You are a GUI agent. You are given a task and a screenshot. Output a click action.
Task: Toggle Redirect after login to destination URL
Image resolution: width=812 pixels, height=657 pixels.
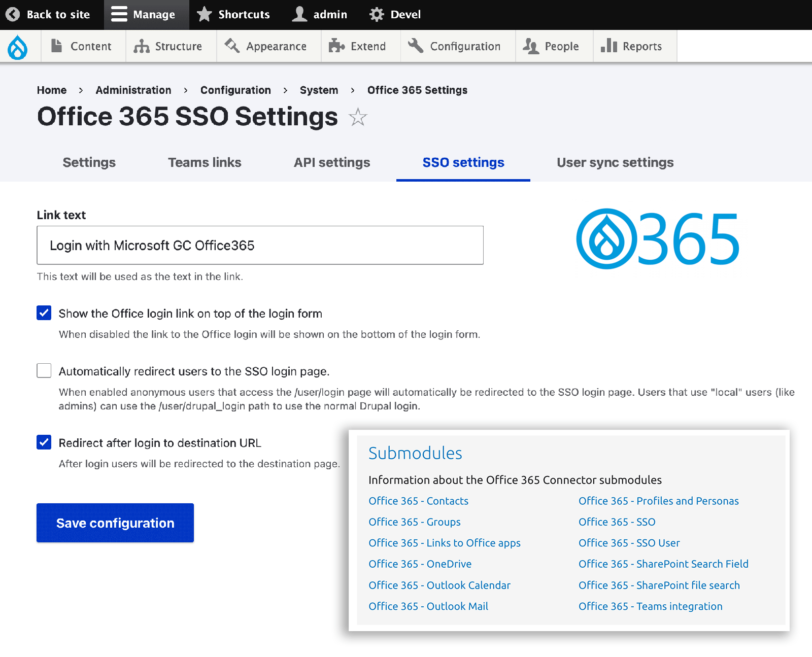coord(44,442)
